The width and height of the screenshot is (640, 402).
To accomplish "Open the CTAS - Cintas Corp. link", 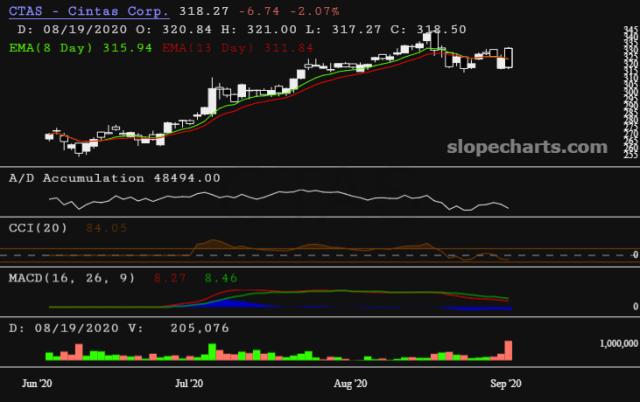I will 89,11.
